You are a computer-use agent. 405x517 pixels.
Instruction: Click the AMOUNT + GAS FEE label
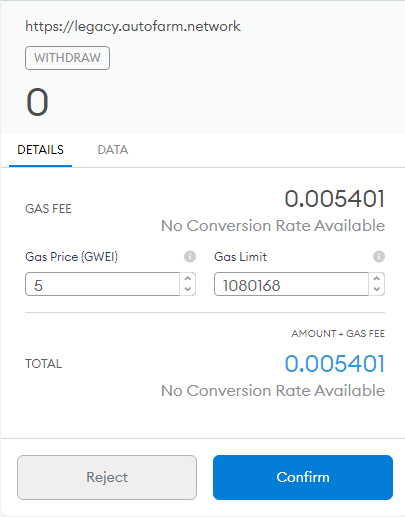tap(338, 334)
